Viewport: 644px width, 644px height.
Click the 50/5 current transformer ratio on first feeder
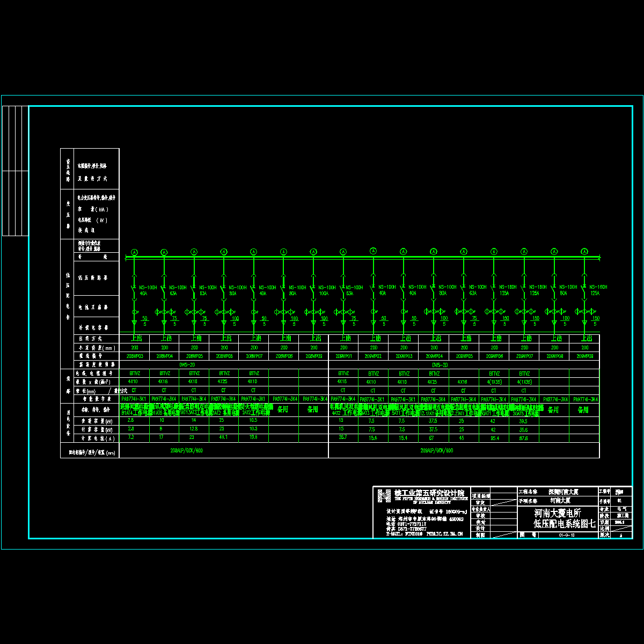pos(144,321)
